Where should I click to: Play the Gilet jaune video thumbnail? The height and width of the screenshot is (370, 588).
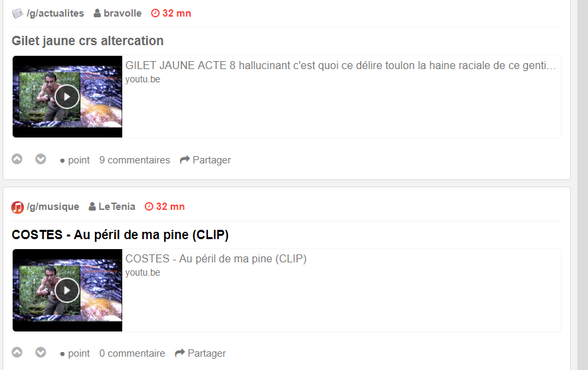(x=66, y=97)
